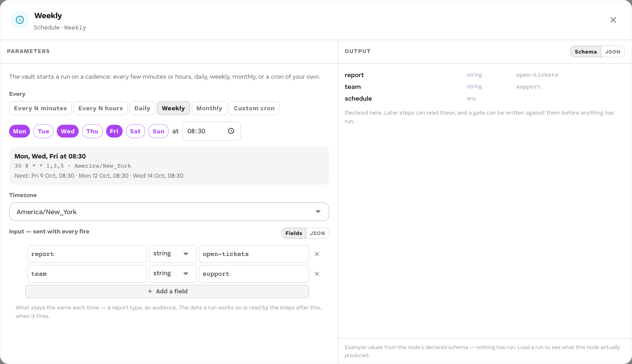Click the team row in output schema
This screenshot has width=632, height=364.
pyautogui.click(x=485, y=87)
